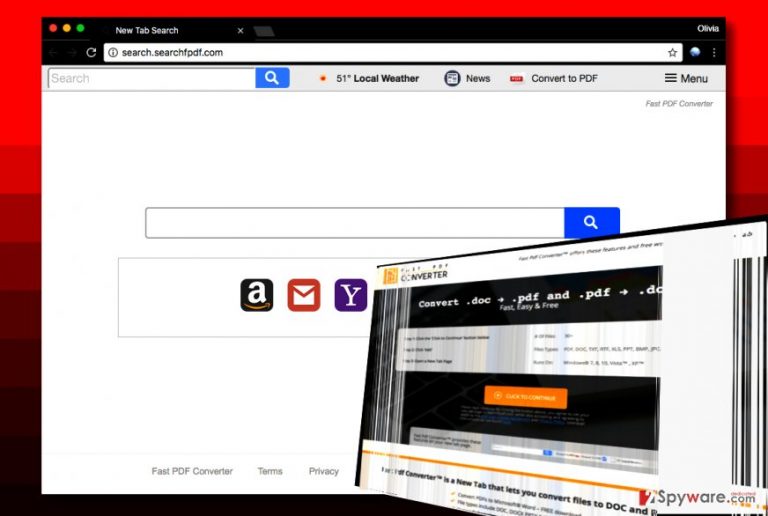Close the New Tab Search tab
Screen dimensions: 768x516
click(240, 30)
